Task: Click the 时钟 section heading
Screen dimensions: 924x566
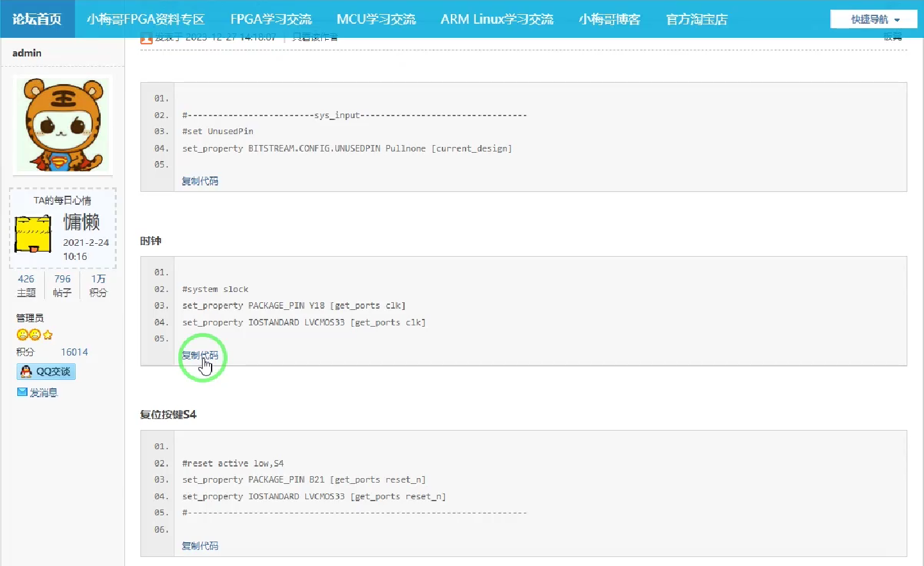Action: point(151,241)
